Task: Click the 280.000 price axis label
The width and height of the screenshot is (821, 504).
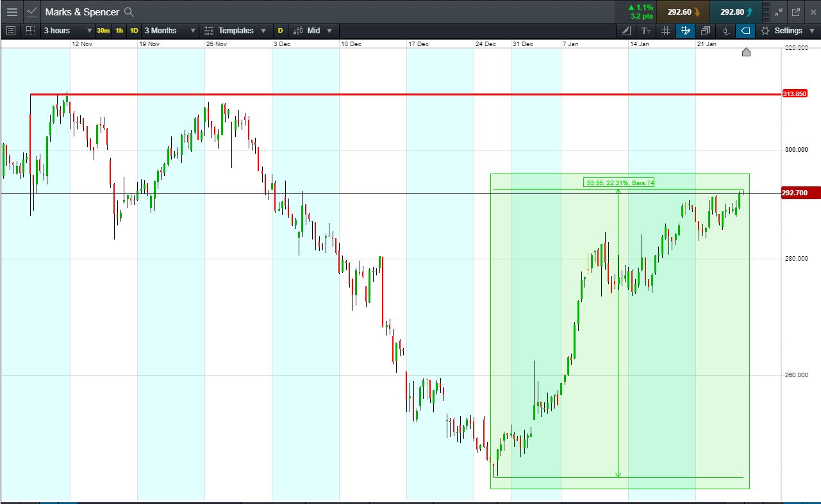Action: (x=797, y=259)
